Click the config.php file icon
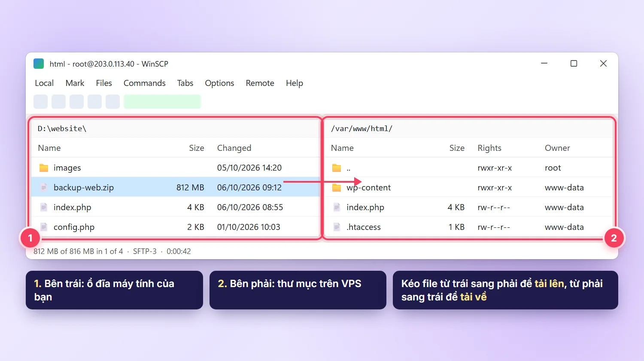 coord(44,227)
